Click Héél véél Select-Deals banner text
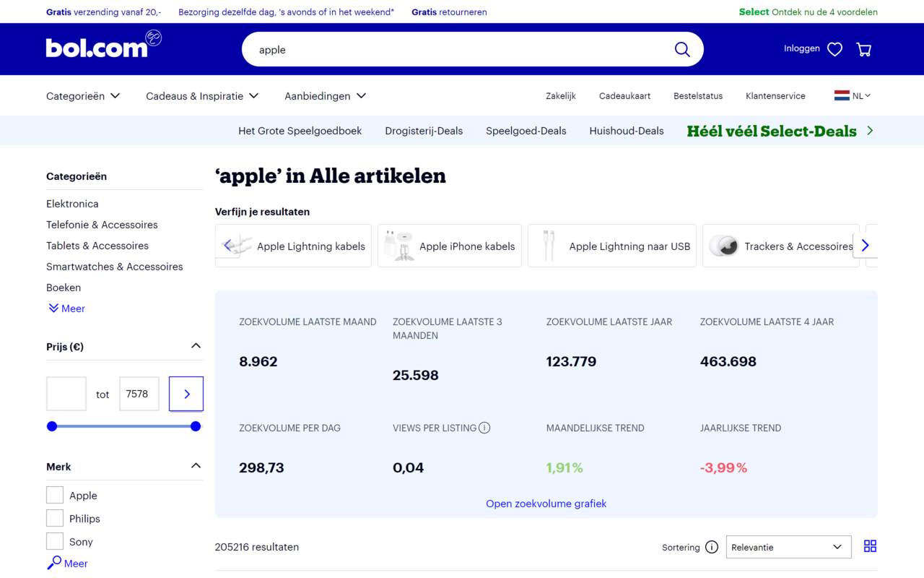The height and width of the screenshot is (578, 924). [772, 131]
